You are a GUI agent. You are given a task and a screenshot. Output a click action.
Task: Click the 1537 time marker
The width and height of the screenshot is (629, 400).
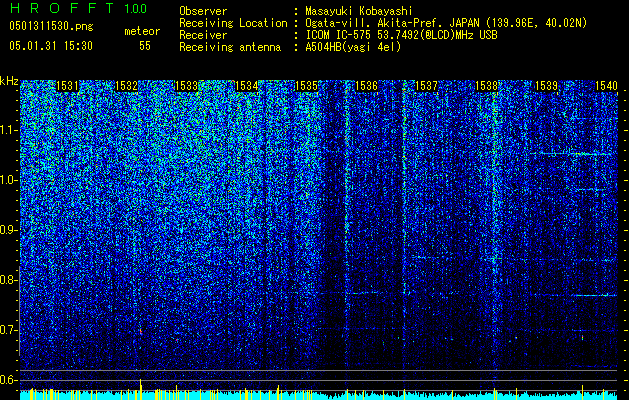426,86
